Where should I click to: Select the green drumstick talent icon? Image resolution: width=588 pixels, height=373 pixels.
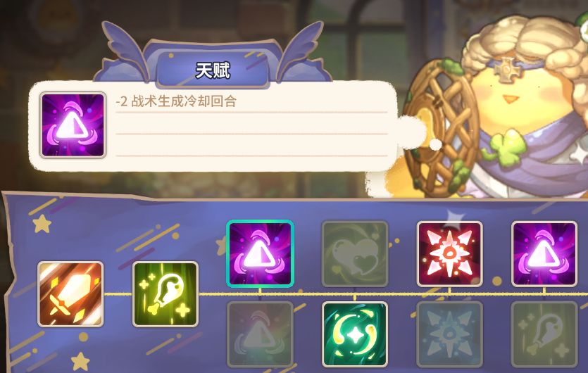point(165,294)
